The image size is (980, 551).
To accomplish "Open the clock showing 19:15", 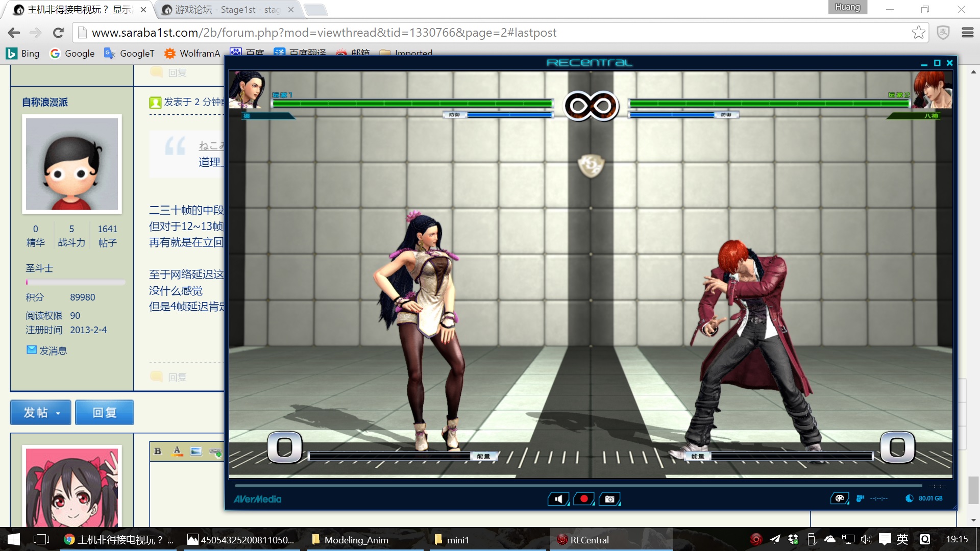I will tap(957, 539).
